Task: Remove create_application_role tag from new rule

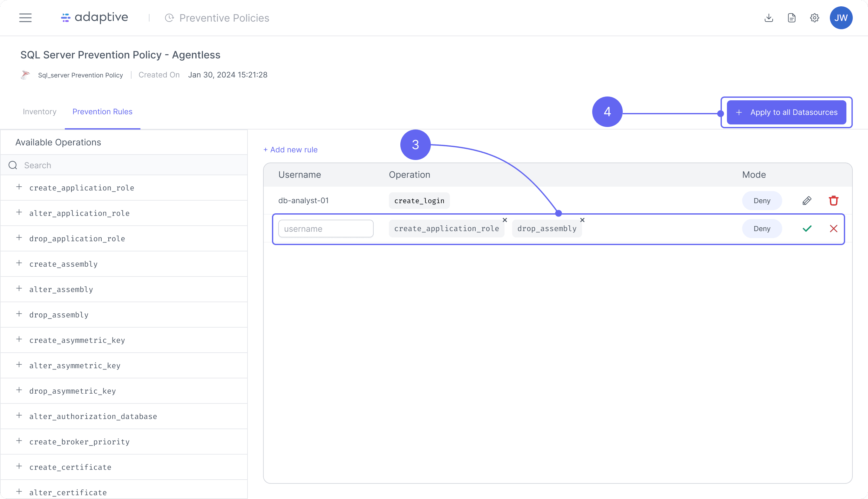Action: coord(505,220)
